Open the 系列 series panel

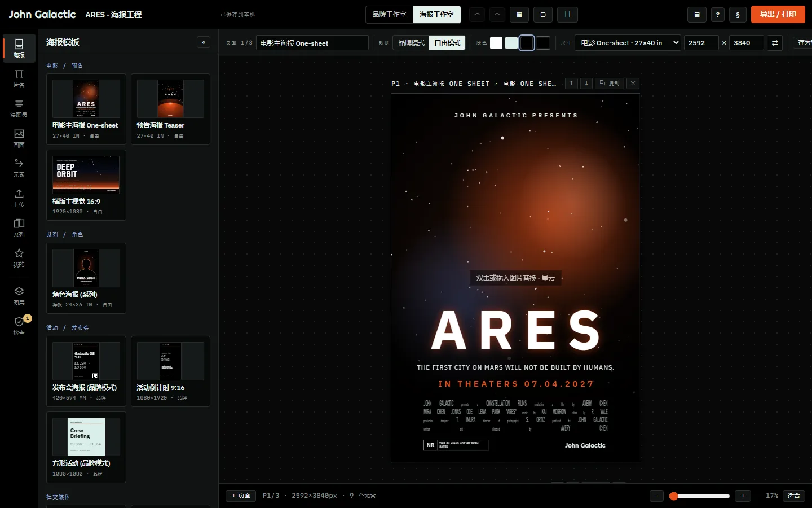click(x=19, y=228)
